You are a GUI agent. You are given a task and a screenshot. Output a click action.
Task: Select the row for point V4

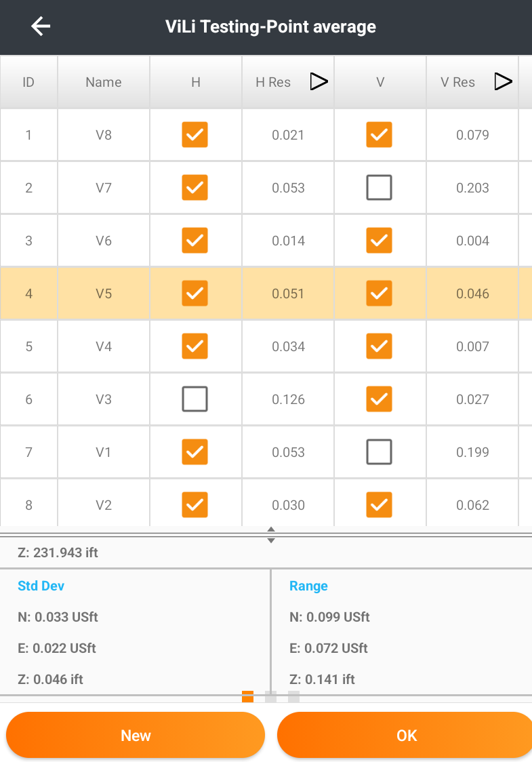266,346
